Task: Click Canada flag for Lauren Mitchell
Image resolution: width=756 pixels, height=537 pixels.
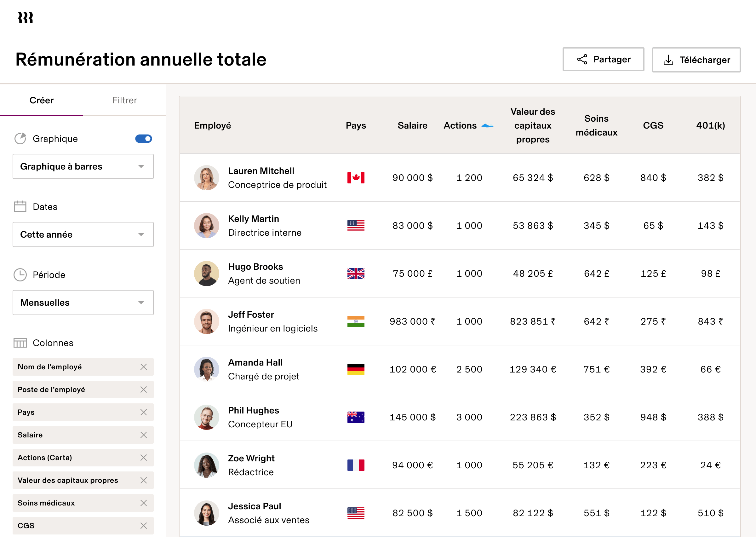Action: (x=356, y=177)
